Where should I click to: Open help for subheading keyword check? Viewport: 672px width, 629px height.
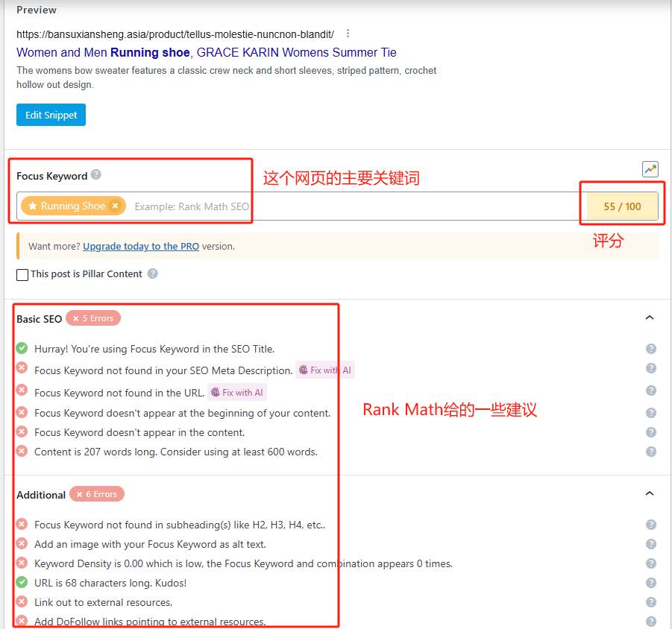click(651, 525)
